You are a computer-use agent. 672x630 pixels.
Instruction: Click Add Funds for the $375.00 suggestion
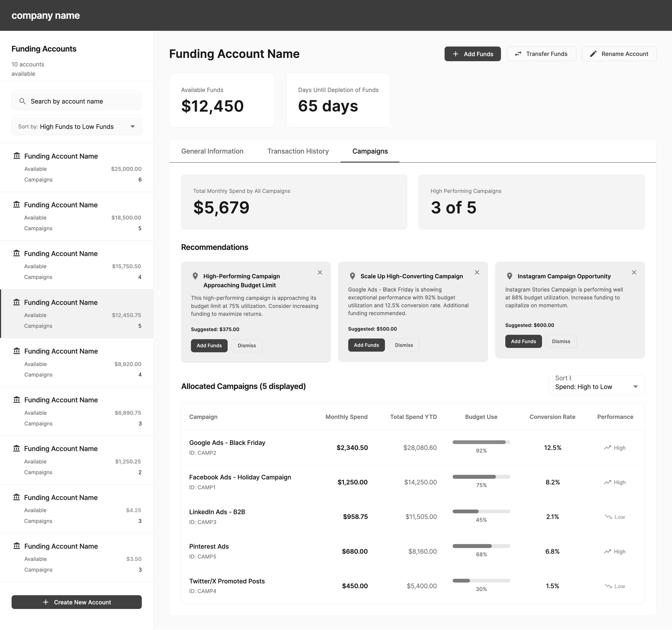(209, 345)
